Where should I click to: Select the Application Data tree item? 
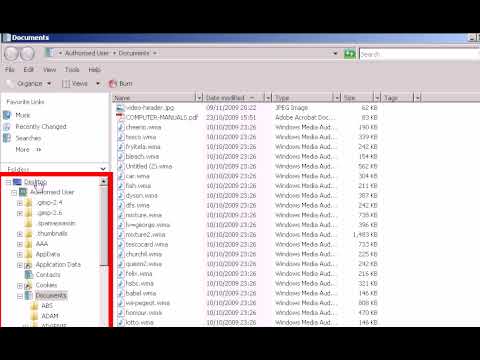coord(58,265)
